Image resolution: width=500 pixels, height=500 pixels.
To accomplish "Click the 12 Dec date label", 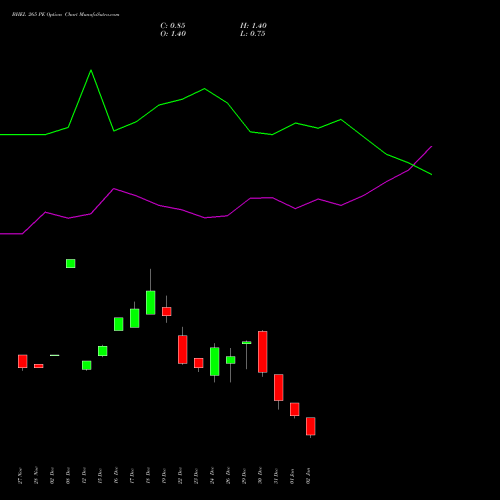I will [84, 476].
